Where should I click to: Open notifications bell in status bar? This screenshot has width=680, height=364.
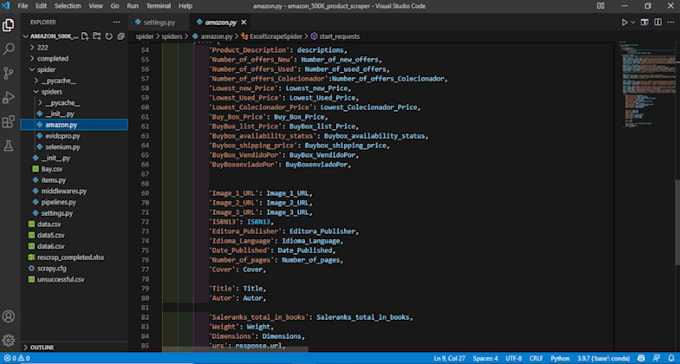tap(671, 358)
